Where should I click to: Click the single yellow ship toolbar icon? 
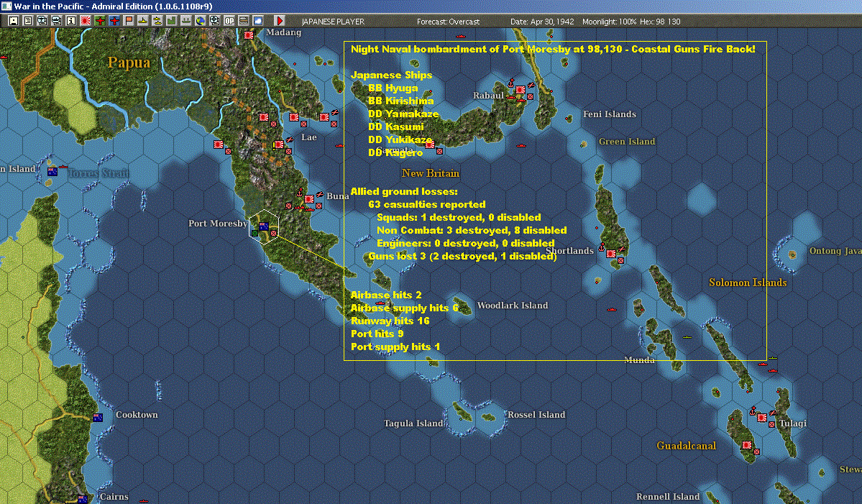[143, 21]
